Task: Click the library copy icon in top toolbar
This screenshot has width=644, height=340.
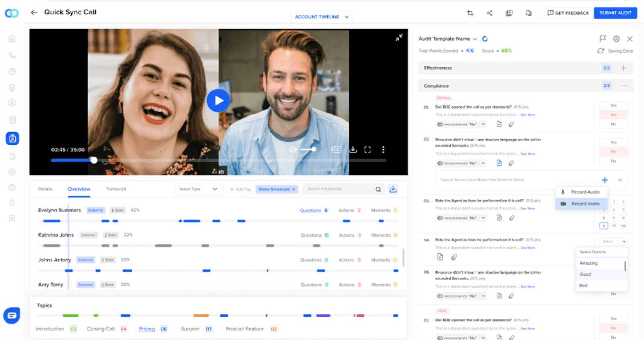Action: (x=509, y=13)
